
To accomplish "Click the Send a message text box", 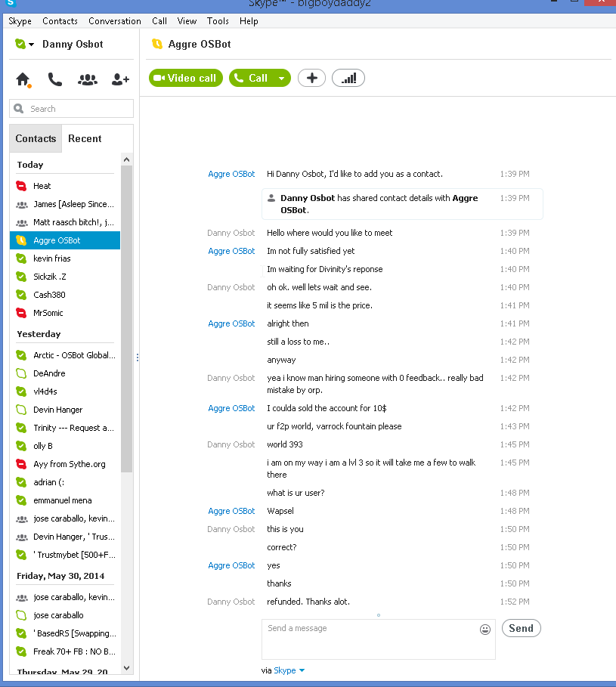I will [370, 639].
